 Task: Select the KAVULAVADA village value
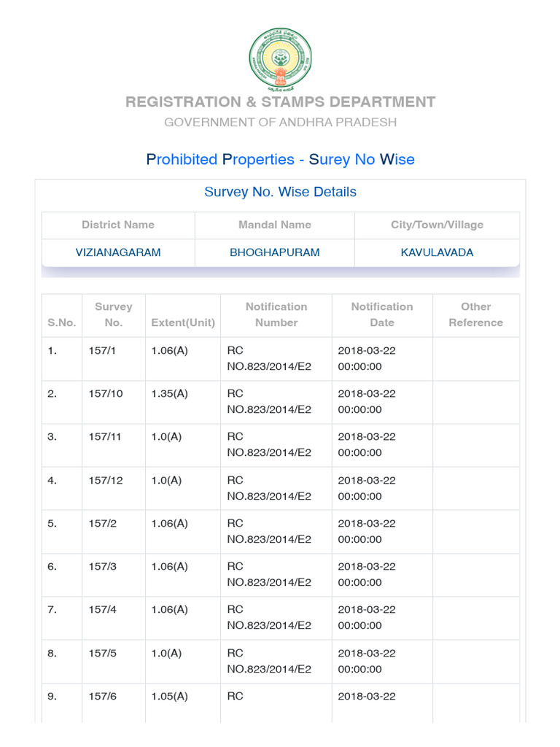437,252
